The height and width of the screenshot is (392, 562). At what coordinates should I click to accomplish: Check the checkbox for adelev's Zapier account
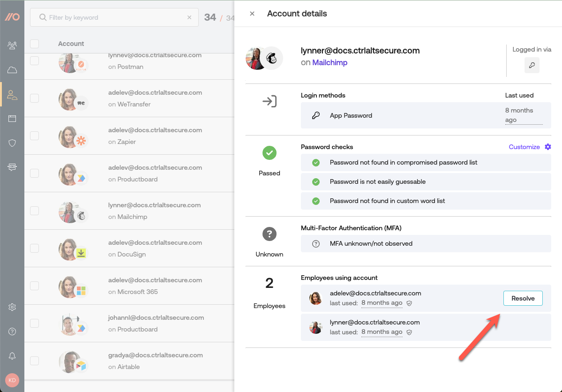tap(34, 136)
